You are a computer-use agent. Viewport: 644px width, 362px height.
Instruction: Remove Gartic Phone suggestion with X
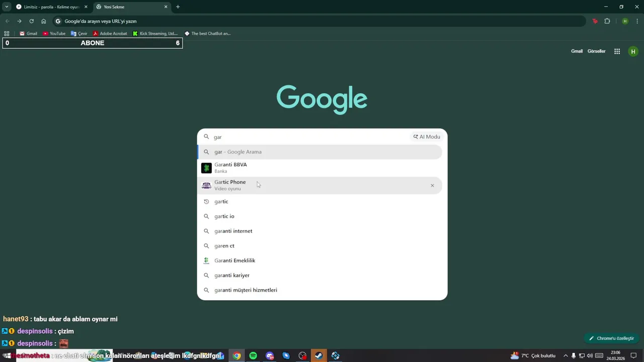pos(432,186)
